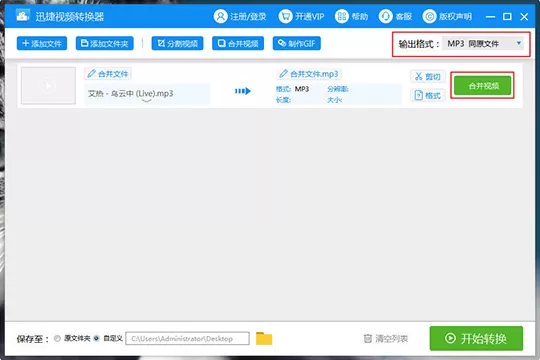Close the converter window
Image resolution: width=540 pixels, height=360 pixels.
coord(524,17)
